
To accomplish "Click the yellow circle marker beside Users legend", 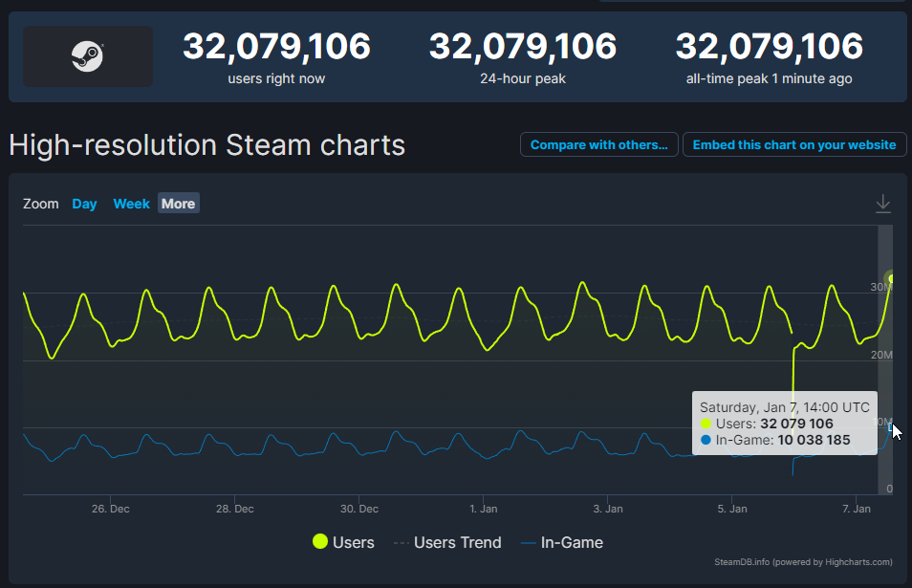I will [320, 542].
